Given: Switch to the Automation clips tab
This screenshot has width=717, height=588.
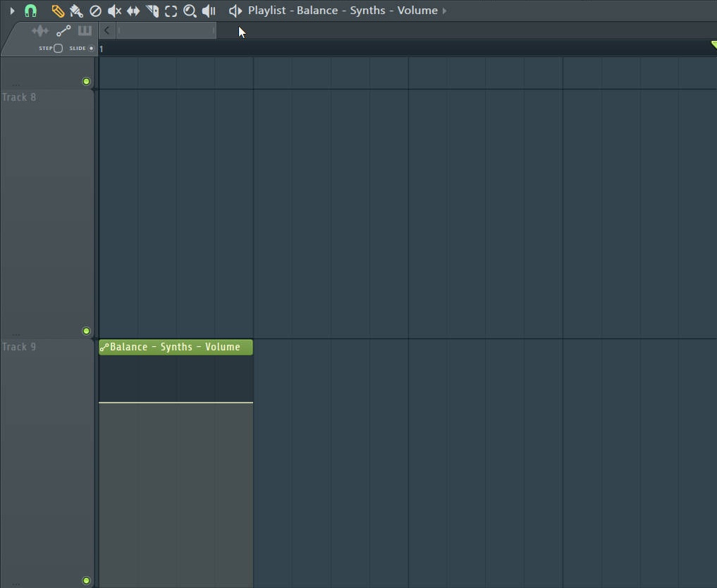Looking at the screenshot, I should click(x=63, y=30).
